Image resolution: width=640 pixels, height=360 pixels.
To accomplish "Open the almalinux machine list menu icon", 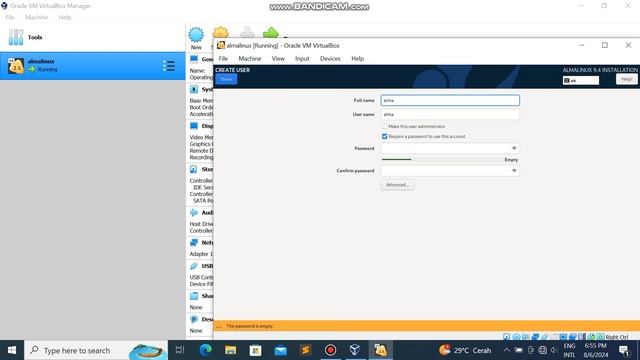I will (x=169, y=66).
